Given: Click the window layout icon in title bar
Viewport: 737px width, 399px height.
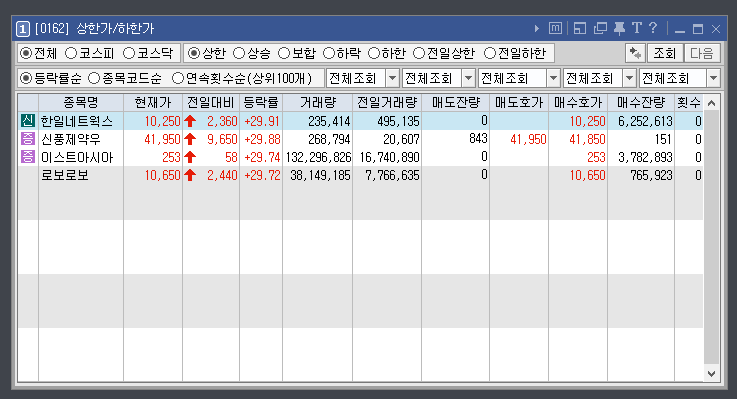Looking at the screenshot, I should (x=580, y=28).
